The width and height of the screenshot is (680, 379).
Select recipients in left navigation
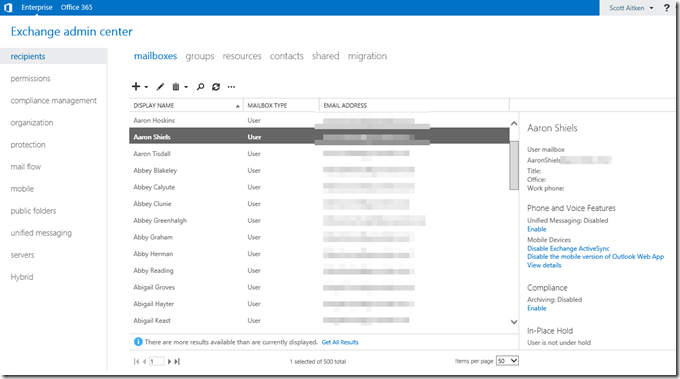53,56
